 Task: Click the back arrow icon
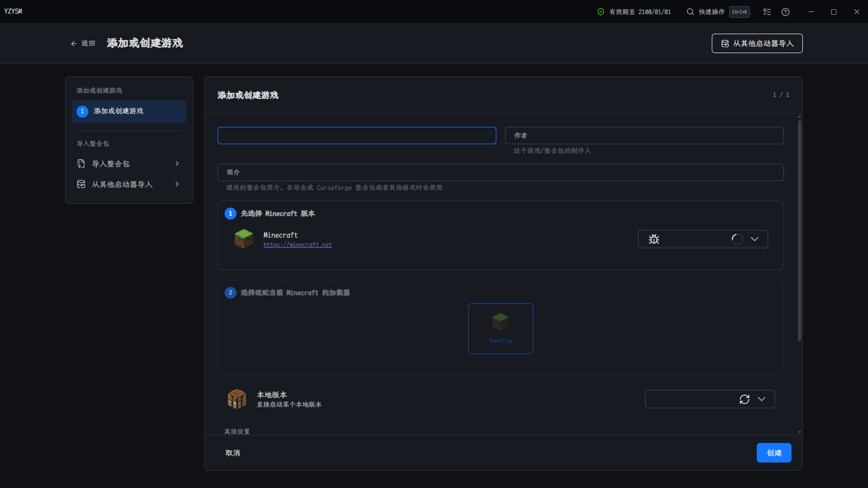click(74, 43)
